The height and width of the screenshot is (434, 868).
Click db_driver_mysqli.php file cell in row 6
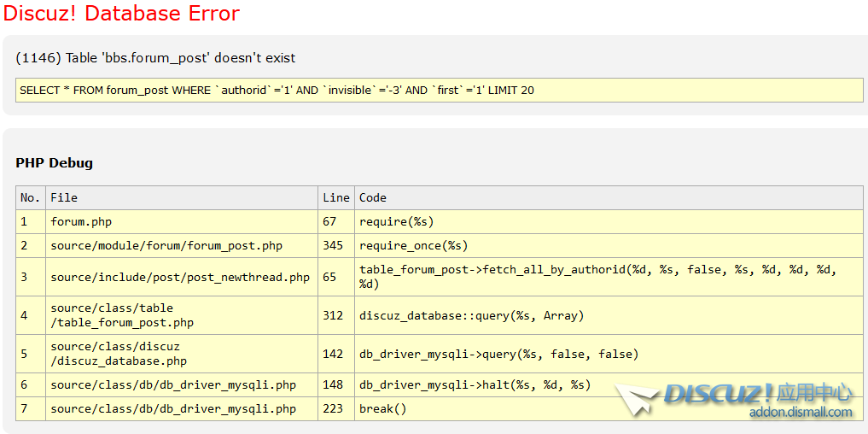[x=182, y=384]
